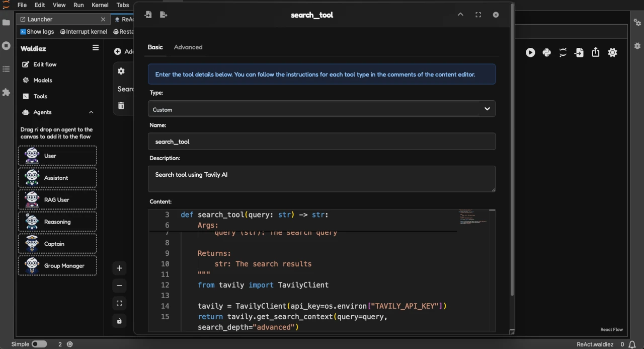
Task: Click the Show logs button
Action: coord(37,31)
